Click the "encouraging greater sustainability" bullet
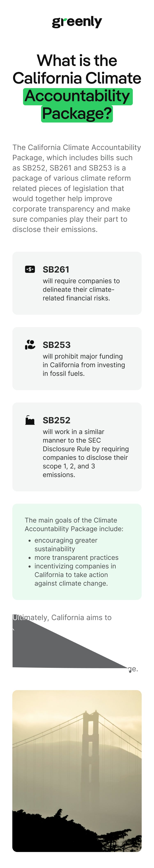Screen dimensions: 154x868 (x=66, y=544)
